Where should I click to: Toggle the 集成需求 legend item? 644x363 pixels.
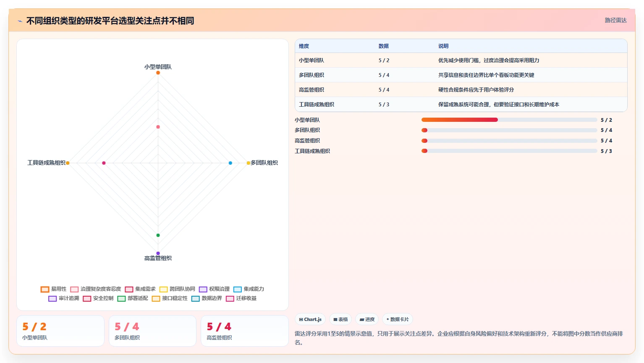(x=140, y=289)
